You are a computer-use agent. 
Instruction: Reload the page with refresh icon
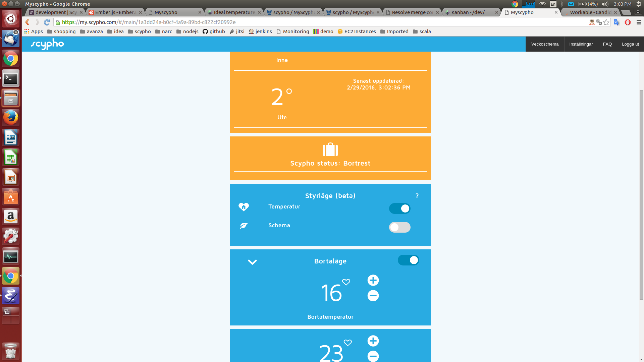(47, 22)
